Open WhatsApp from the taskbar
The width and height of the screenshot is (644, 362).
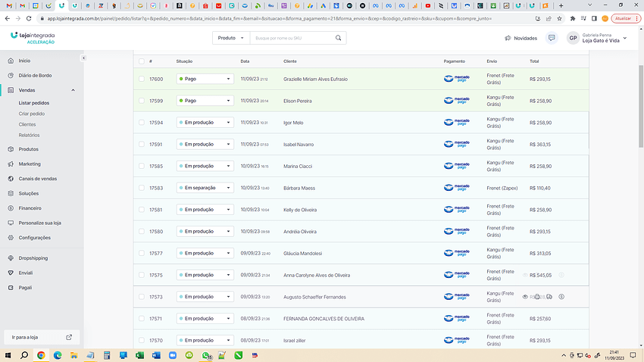point(206,355)
